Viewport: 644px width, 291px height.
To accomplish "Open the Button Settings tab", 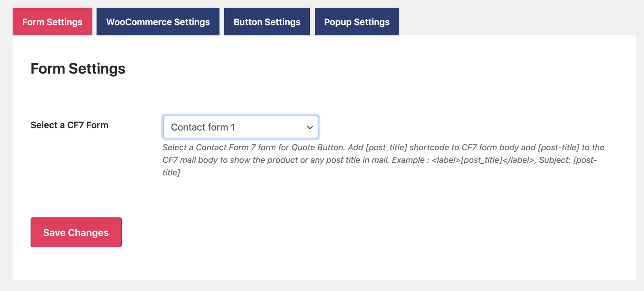I will tap(267, 21).
